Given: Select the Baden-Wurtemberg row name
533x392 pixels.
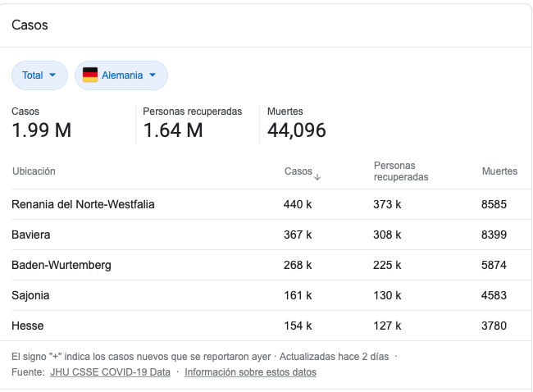Looking at the screenshot, I should coord(61,265).
